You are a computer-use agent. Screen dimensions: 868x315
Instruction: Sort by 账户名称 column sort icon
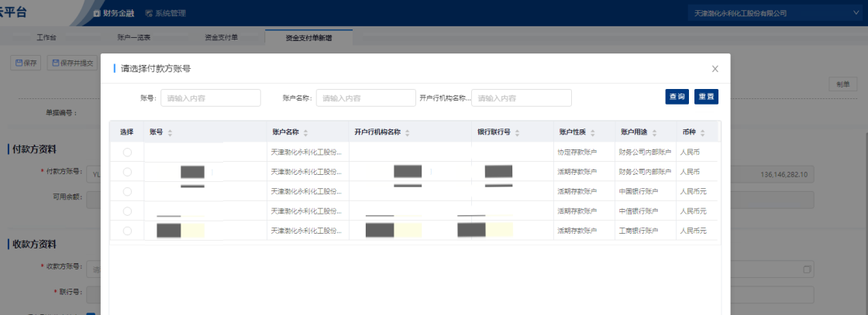point(305,132)
